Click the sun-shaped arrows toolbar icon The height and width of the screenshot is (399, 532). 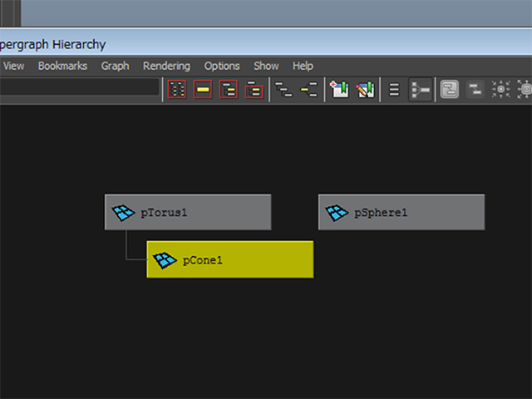coord(500,90)
